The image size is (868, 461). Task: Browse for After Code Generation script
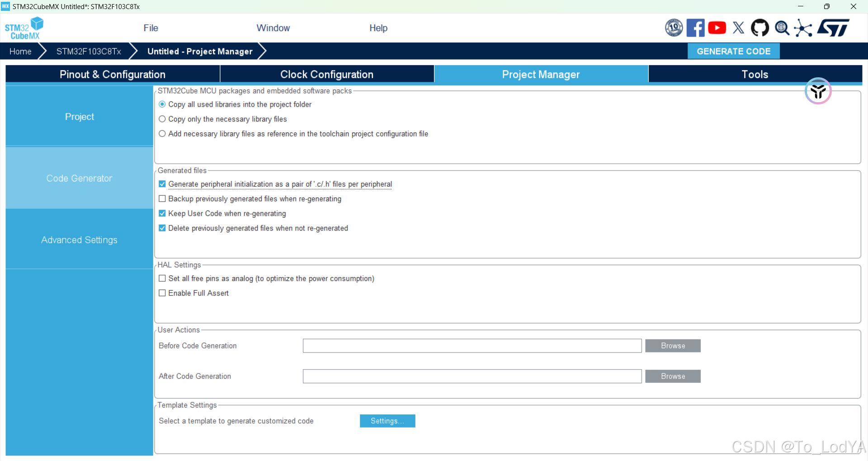(673, 376)
